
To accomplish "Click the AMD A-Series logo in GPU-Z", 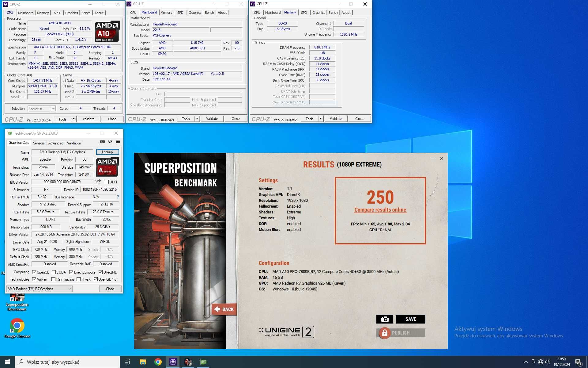I will point(107,167).
